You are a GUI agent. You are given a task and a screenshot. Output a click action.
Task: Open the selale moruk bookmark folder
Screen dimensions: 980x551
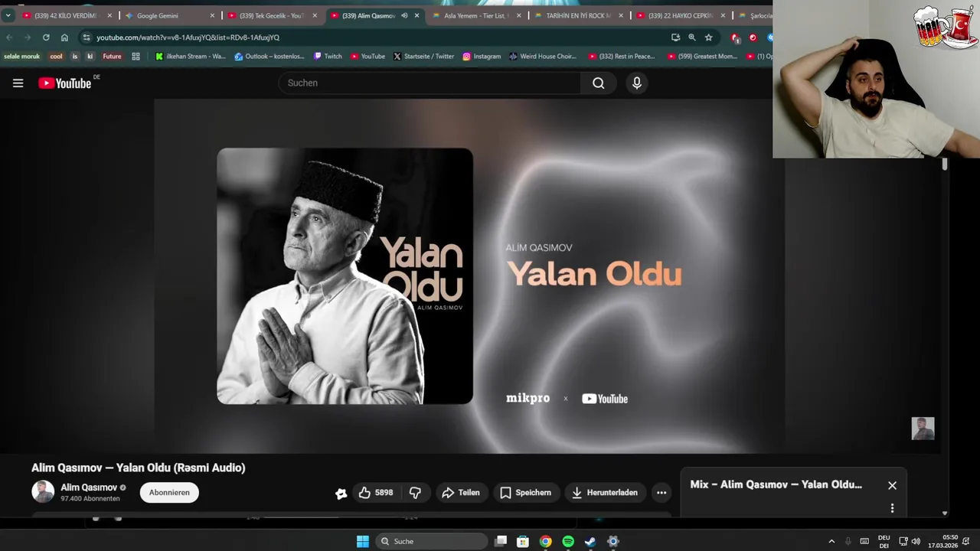tap(21, 56)
